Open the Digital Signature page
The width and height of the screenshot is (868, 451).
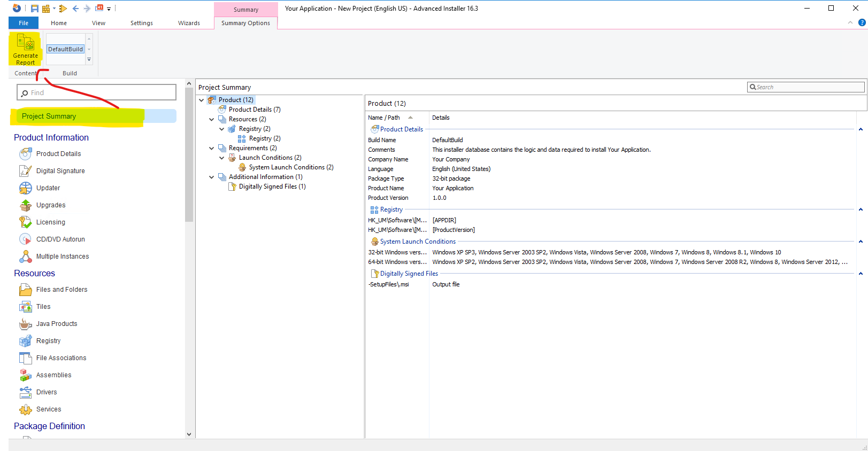[60, 171]
